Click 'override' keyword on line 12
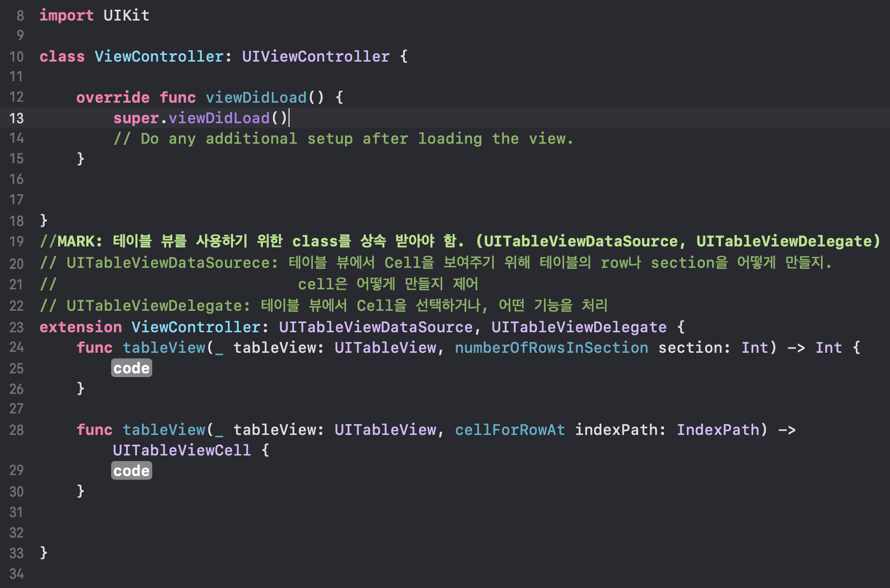 pyautogui.click(x=113, y=98)
